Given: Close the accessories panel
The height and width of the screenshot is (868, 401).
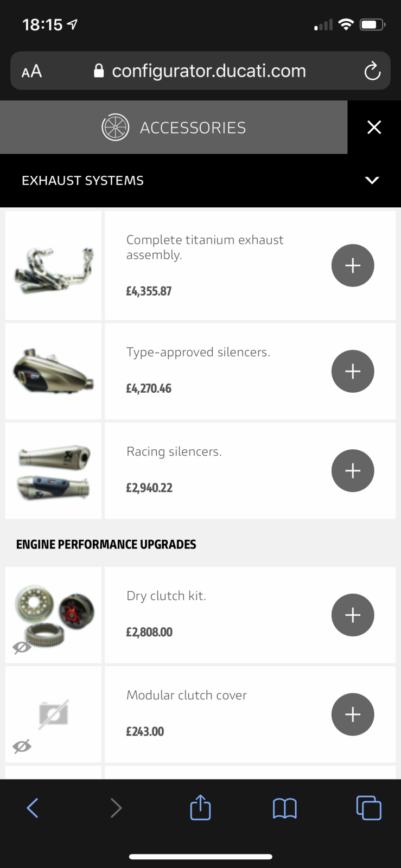Looking at the screenshot, I should pos(374,127).
